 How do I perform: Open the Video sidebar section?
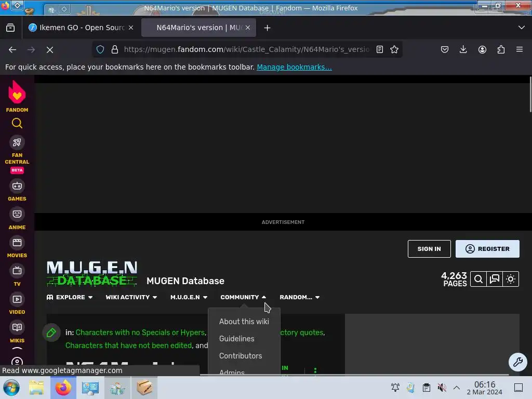coord(17,303)
